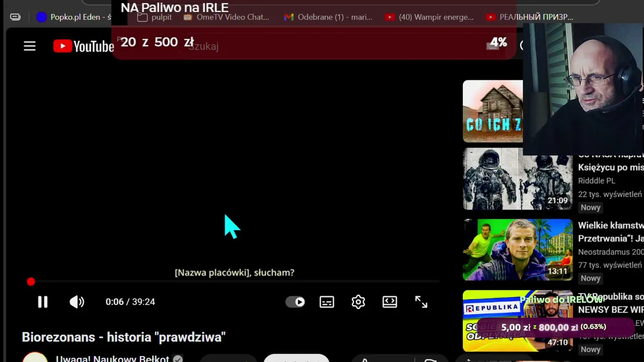This screenshot has height=362, width=644.
Task: Enter full screen mode
Action: tap(421, 302)
